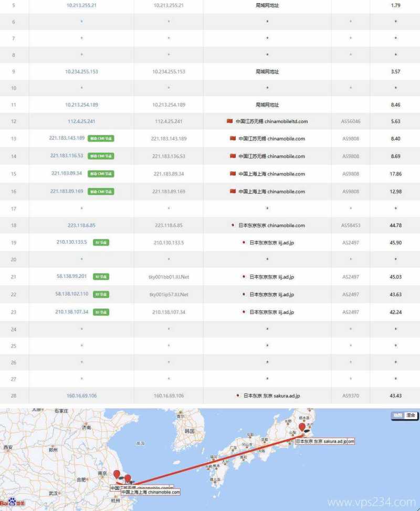Image resolution: width=420 pixels, height=511 pixels.
Task: Open the IP link 223.118.6.85
Action: pyautogui.click(x=81, y=225)
